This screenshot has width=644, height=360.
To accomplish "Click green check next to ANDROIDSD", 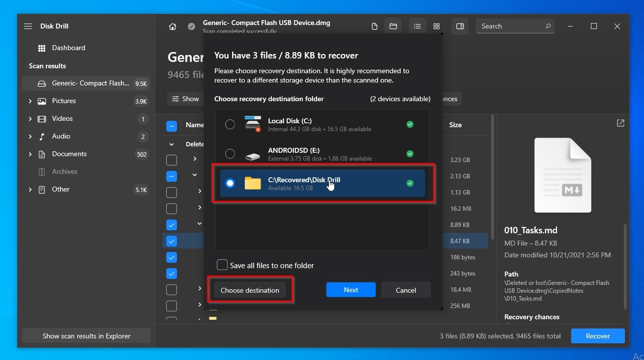I will 410,154.
